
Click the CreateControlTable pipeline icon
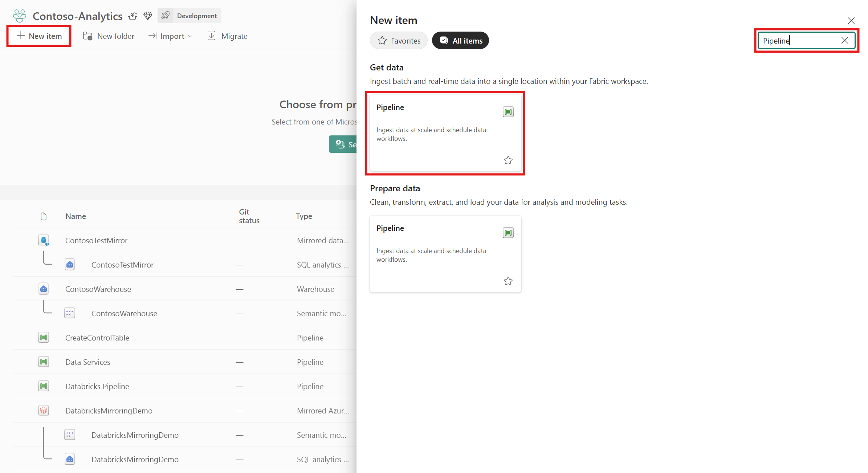(44, 338)
